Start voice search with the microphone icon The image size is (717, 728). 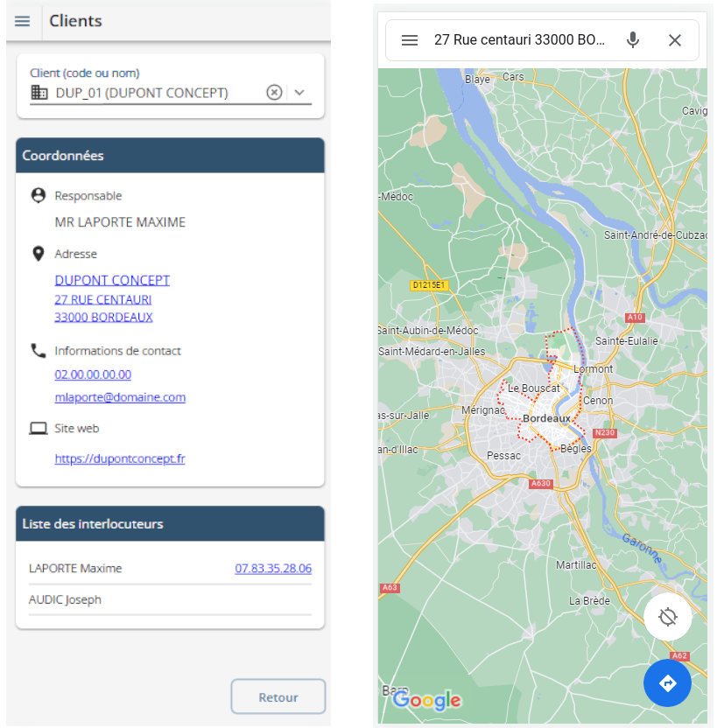pyautogui.click(x=633, y=39)
